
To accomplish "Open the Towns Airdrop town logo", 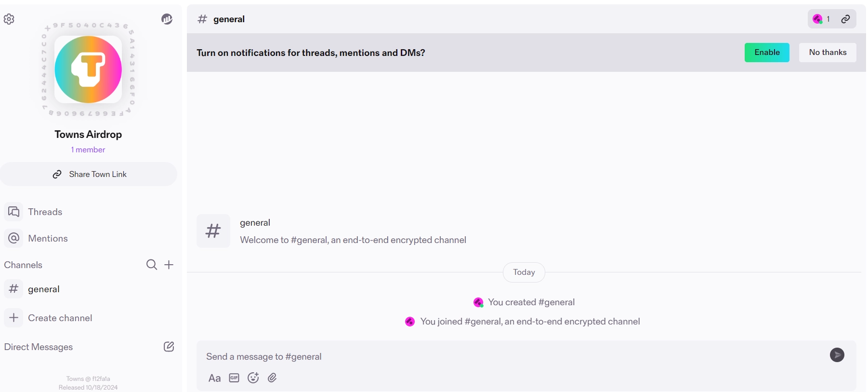I will click(x=88, y=69).
